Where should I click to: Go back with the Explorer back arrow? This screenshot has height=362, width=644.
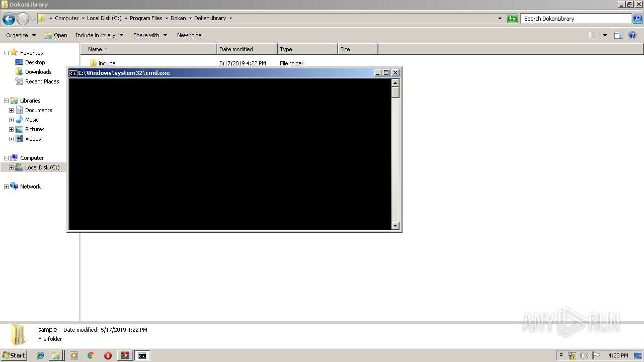click(x=9, y=19)
